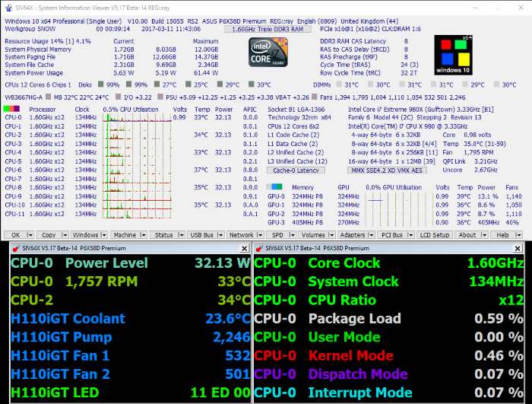The width and height of the screenshot is (532, 404).
Task: Click the CPU-11 utilisation graph row
Action: coord(137,214)
